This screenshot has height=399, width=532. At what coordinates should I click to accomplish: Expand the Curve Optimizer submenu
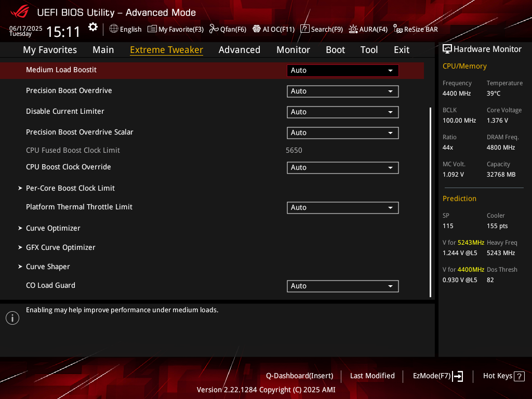[49, 228]
